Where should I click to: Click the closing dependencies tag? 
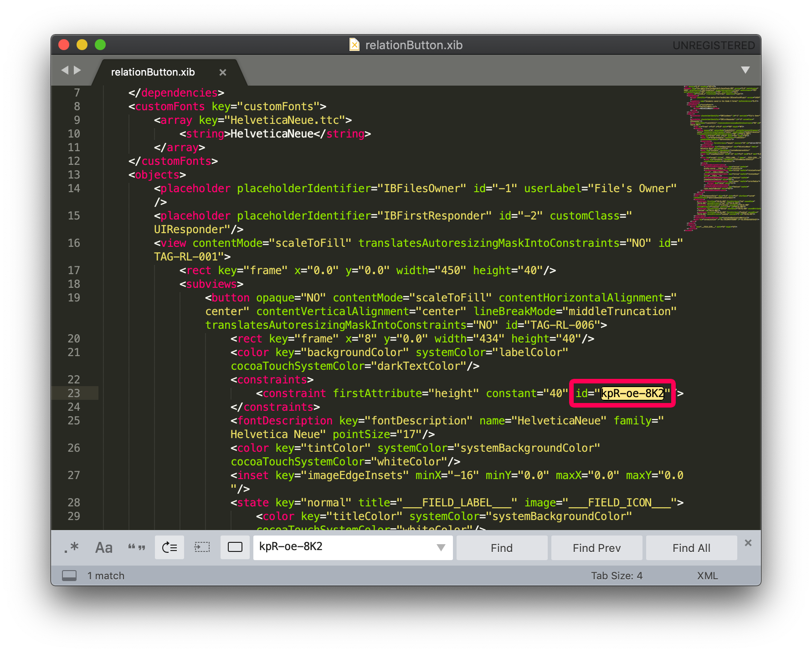176,92
